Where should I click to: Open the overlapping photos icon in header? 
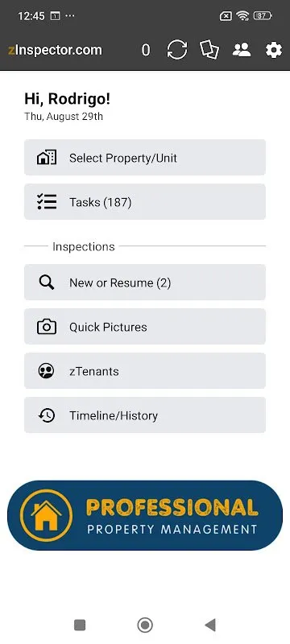[209, 50]
